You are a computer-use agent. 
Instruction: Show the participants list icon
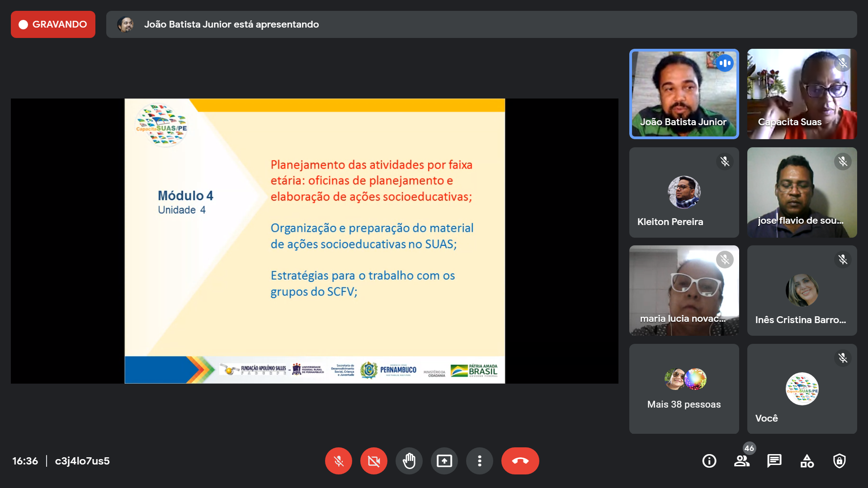(741, 461)
